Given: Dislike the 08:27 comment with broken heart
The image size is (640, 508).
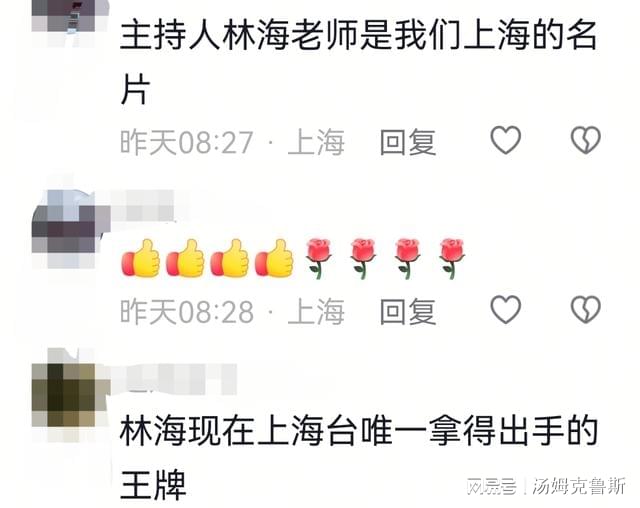Looking at the screenshot, I should point(585,140).
